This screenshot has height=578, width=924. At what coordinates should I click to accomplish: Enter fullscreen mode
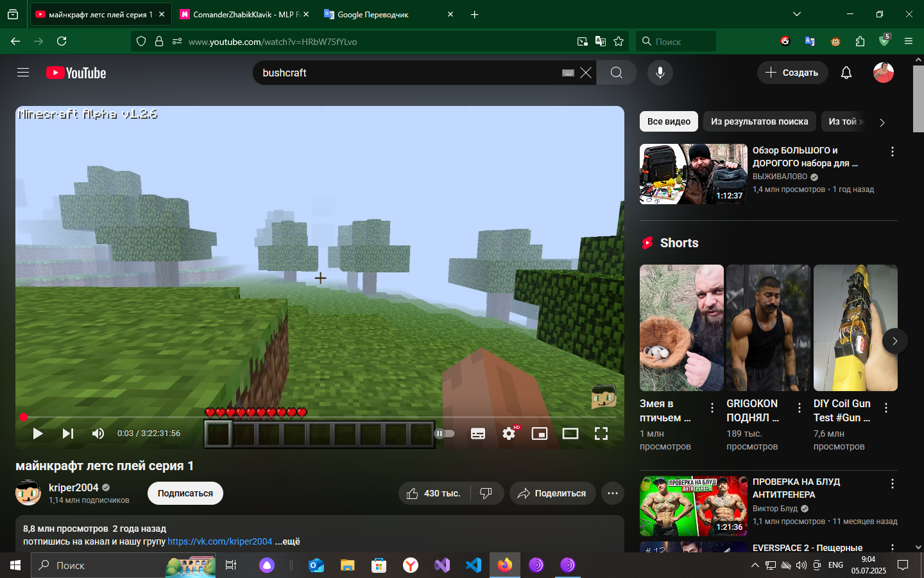click(601, 433)
